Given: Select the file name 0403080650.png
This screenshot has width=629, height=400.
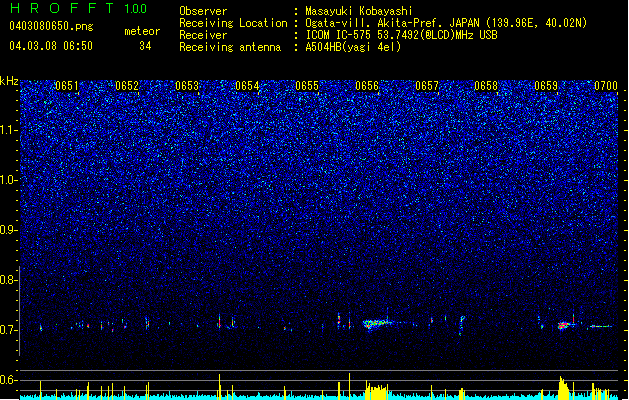Looking at the screenshot, I should [51, 26].
